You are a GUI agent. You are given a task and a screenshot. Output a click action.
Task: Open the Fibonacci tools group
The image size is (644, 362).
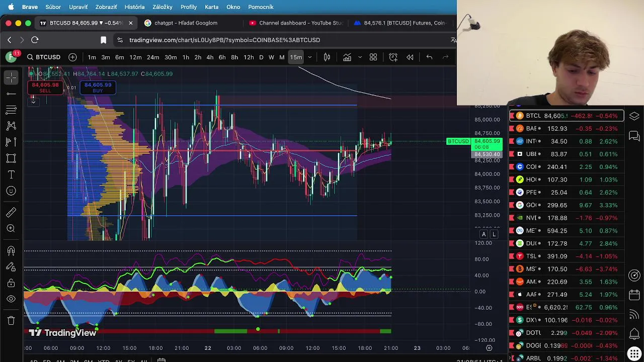click(x=11, y=110)
